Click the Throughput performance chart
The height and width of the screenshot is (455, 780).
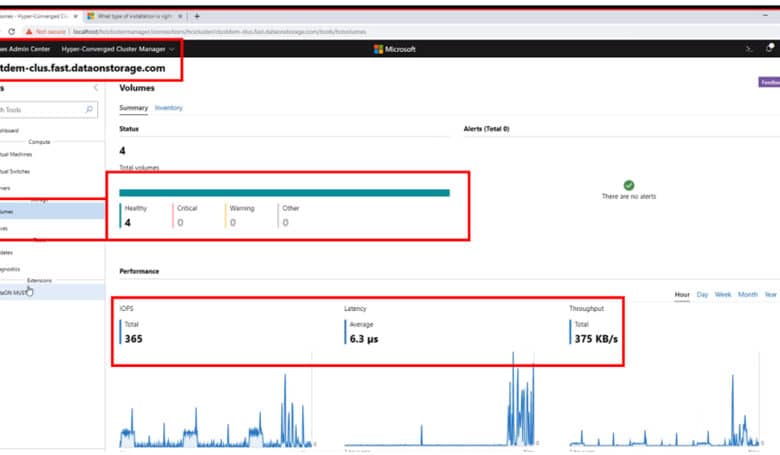tap(666, 408)
